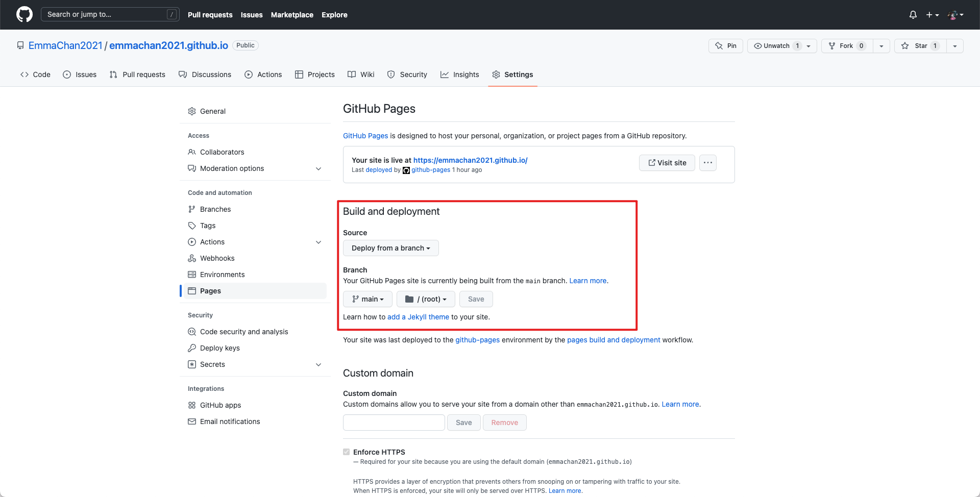Open the repository Actions tab
Screen dimensions: 980x497
[x=263, y=74]
